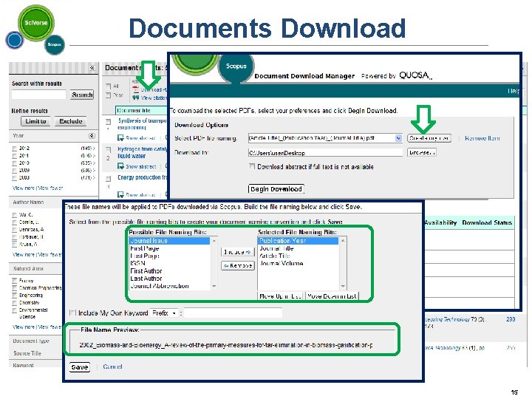Screen dimensions: 532x399
Task: Click the Scopus logo in Download Manager
Action: pyautogui.click(x=236, y=66)
